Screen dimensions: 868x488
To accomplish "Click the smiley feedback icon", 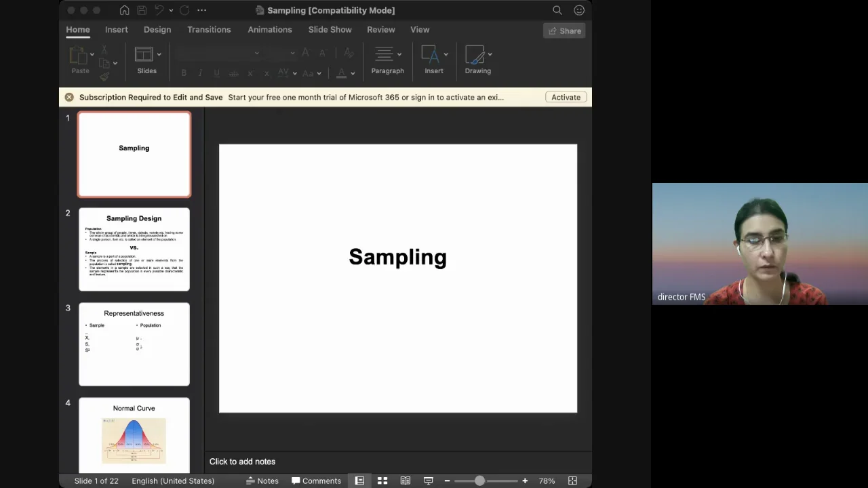I will click(579, 10).
